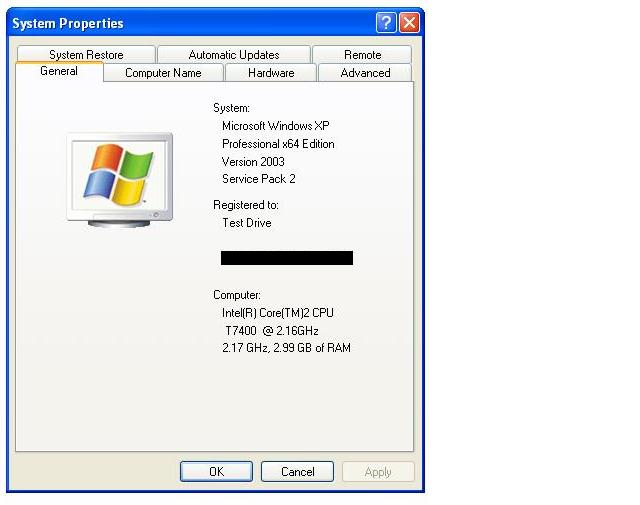This screenshot has height=505, width=640.
Task: Click the 'T7400 @ 2.16GHz' line
Action: click(x=272, y=331)
